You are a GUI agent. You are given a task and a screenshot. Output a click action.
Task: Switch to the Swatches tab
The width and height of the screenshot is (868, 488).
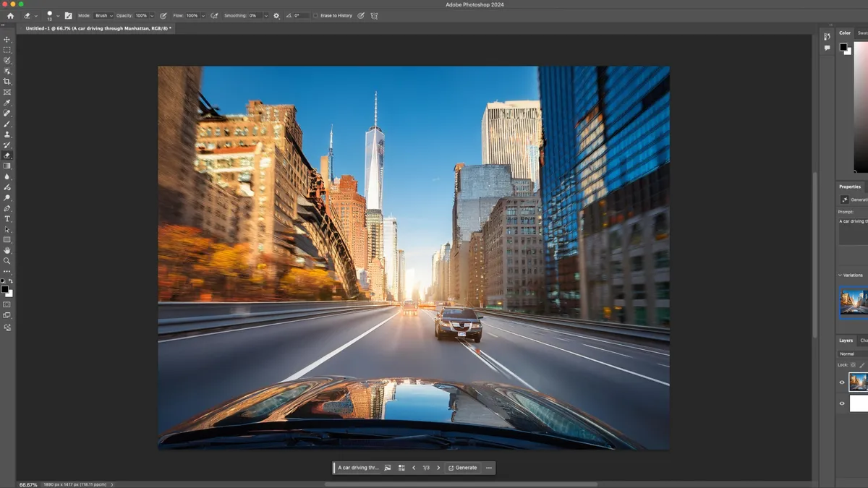(862, 33)
